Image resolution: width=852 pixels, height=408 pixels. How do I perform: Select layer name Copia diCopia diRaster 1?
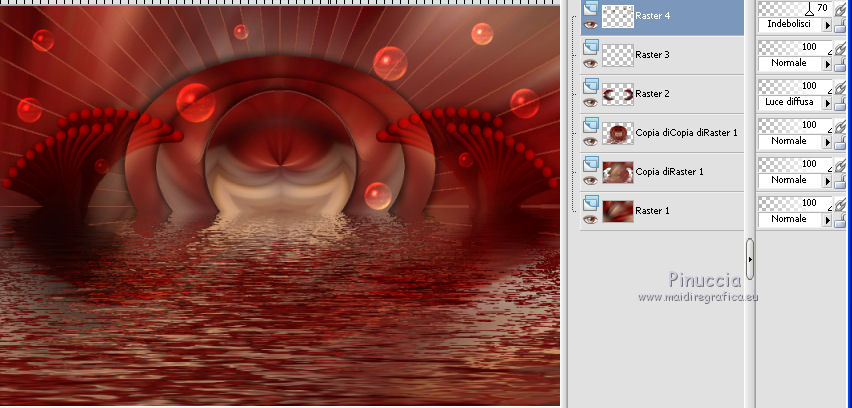(686, 133)
